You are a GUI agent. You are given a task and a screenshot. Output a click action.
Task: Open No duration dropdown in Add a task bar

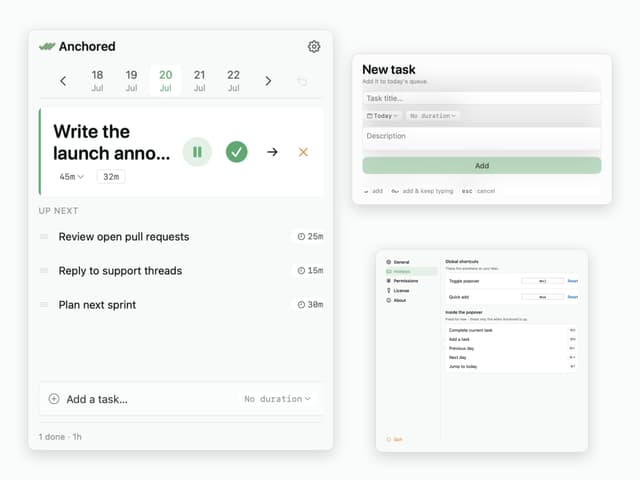pyautogui.click(x=278, y=399)
